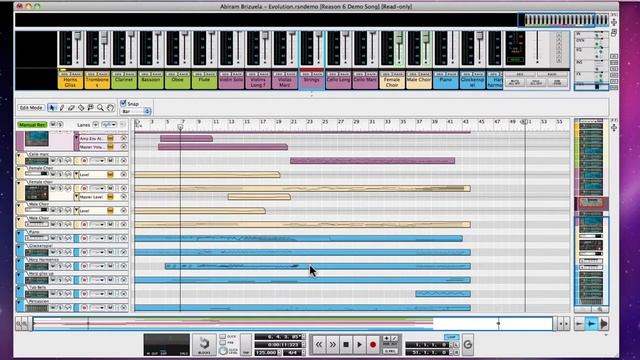
Task: Select the Magnify tool
Action: click(100, 108)
